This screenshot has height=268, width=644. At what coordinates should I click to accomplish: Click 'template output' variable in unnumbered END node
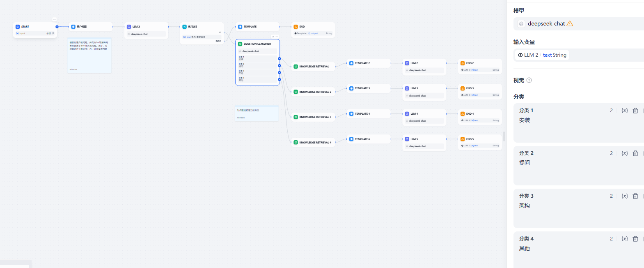306,33
